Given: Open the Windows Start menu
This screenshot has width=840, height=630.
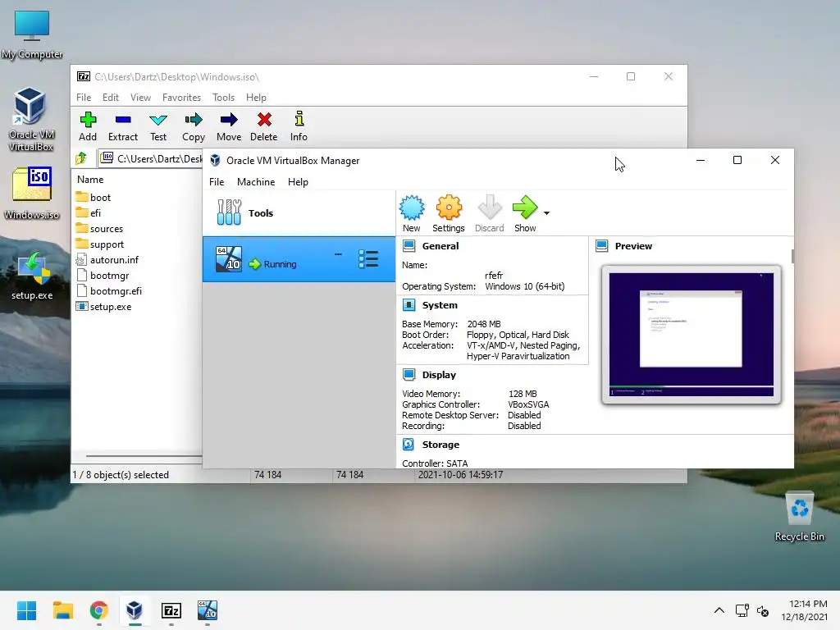Looking at the screenshot, I should point(26,610).
